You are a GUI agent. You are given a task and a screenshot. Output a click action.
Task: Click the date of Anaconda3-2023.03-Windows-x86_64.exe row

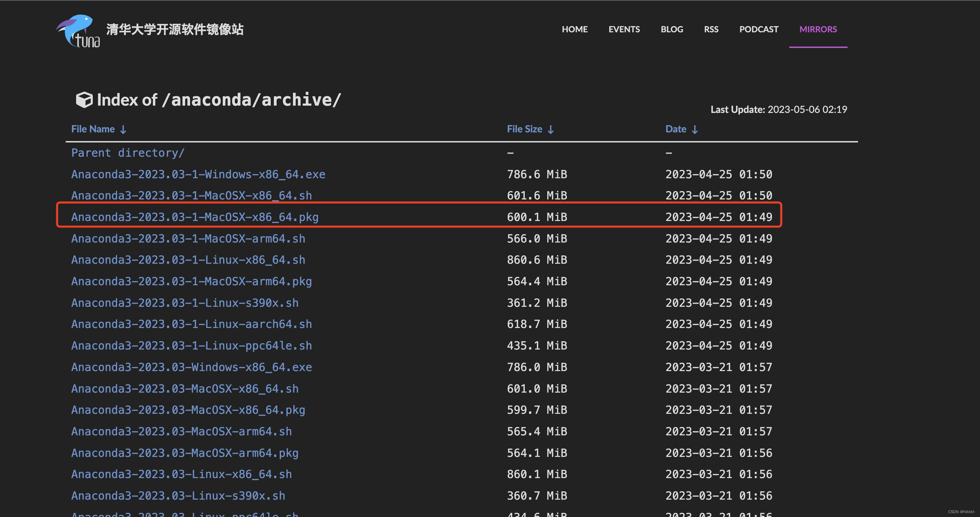coord(719,367)
